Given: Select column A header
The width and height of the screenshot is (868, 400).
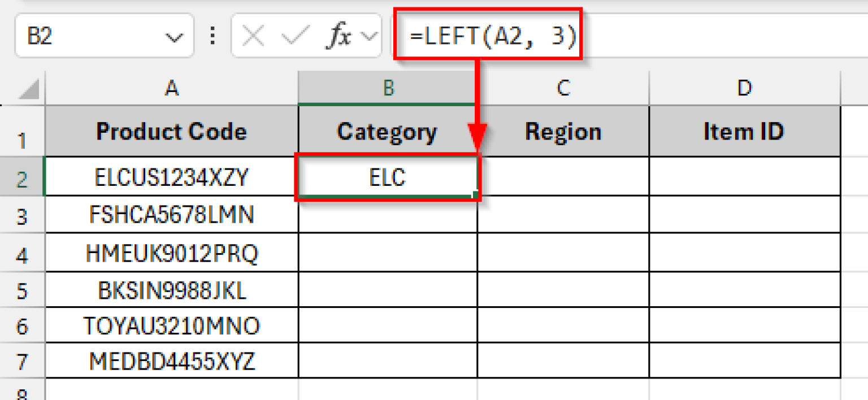Looking at the screenshot, I should (172, 89).
